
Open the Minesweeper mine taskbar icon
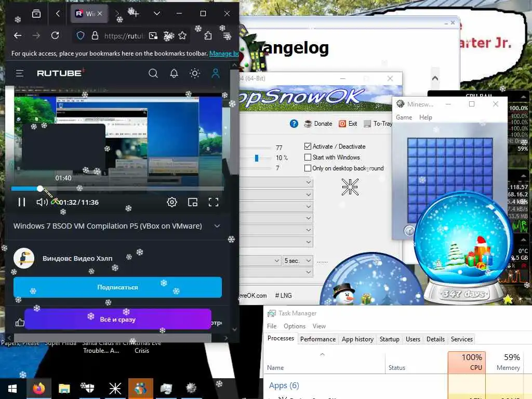[191, 388]
